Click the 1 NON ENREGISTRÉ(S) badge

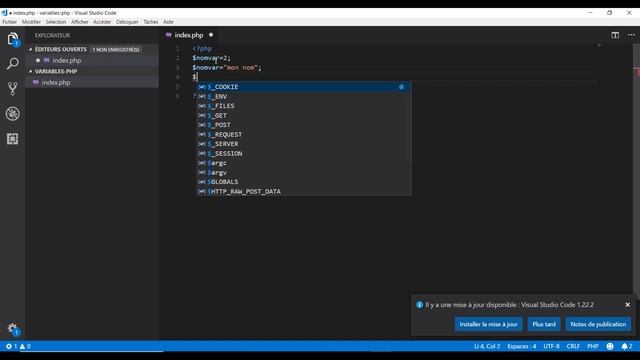(x=116, y=50)
